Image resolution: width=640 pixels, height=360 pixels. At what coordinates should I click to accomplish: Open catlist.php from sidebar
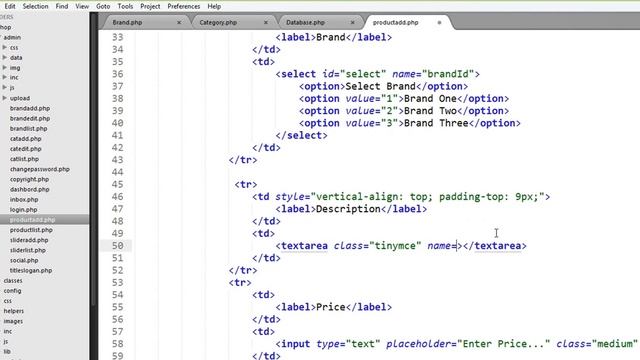pyautogui.click(x=24, y=159)
